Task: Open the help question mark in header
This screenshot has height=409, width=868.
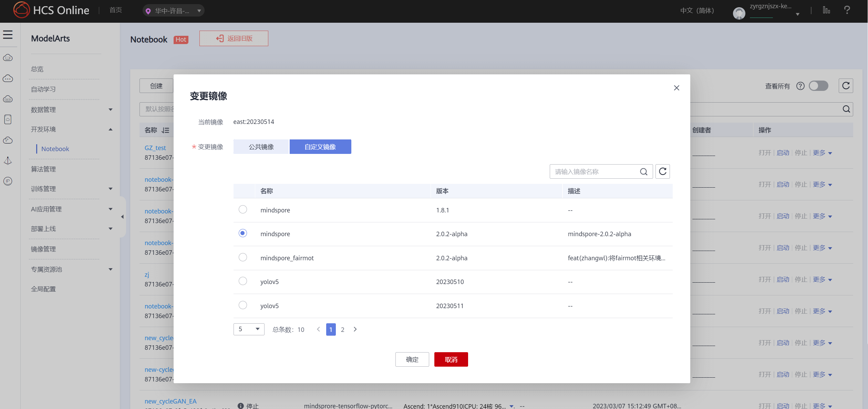Action: (x=847, y=10)
